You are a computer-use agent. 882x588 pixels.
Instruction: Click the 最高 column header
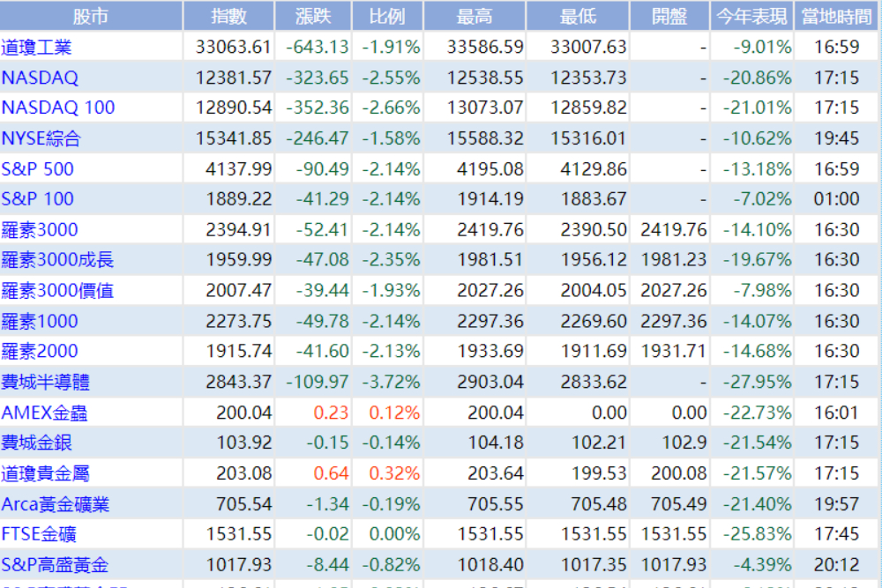475,16
